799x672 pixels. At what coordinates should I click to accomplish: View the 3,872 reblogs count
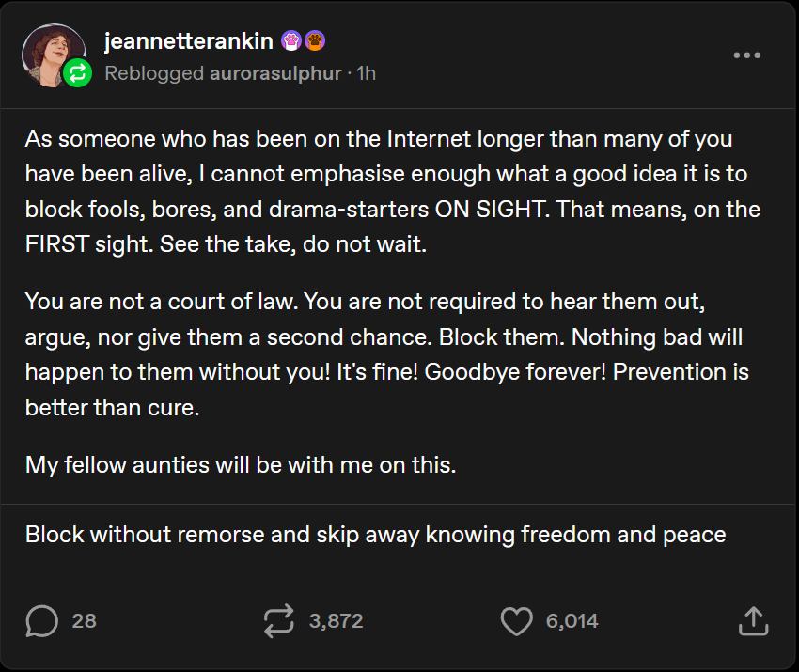(x=336, y=620)
